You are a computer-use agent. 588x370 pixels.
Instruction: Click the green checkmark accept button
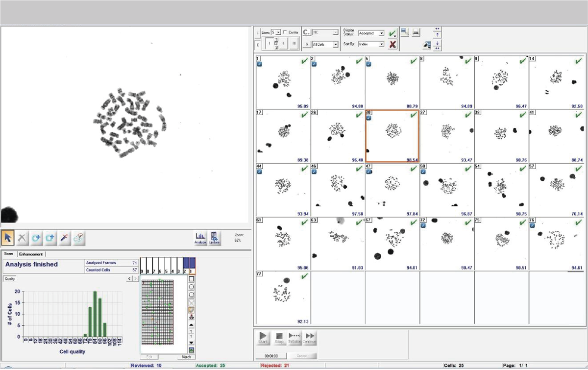pos(392,33)
